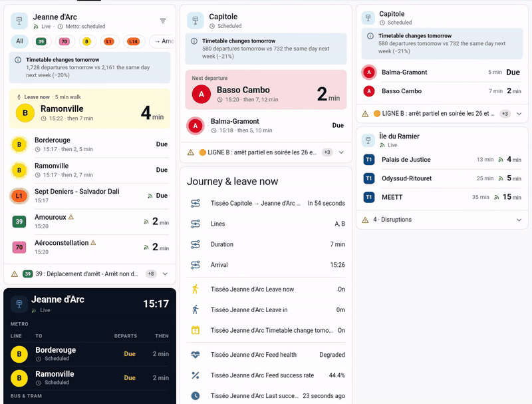Image resolution: width=532 pixels, height=404 pixels.
Task: Open Tisséo Capitole → Jeanne d'Arc journey row
Action: [x=266, y=204]
